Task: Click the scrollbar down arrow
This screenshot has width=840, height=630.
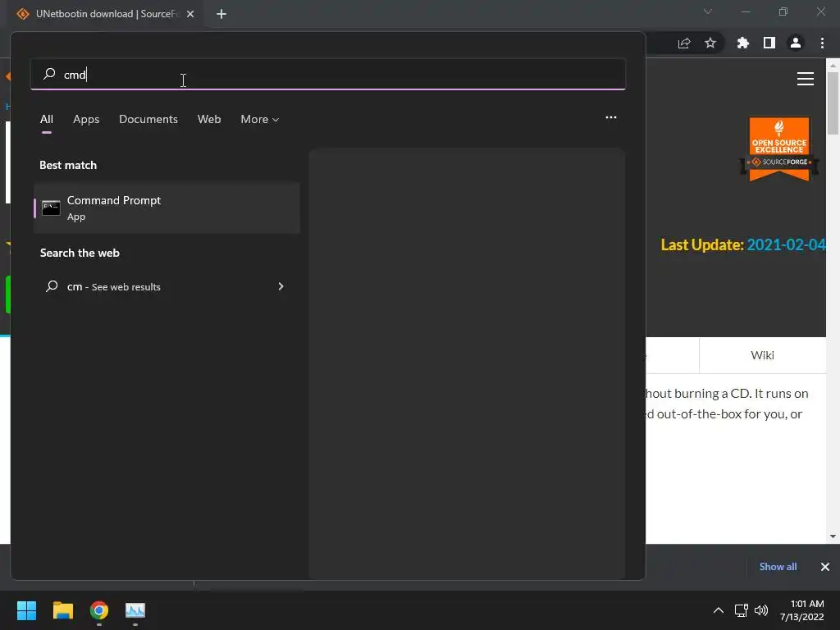Action: [x=833, y=536]
